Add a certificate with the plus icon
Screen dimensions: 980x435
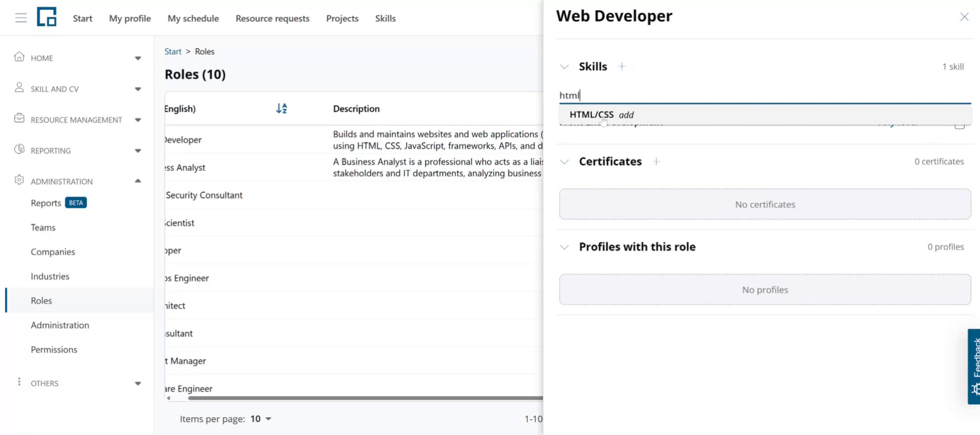point(656,162)
